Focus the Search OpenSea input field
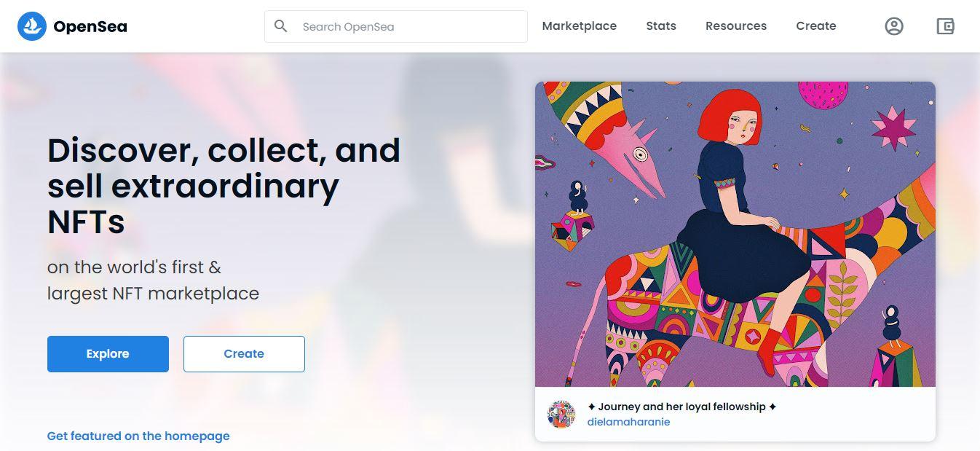 396,26
